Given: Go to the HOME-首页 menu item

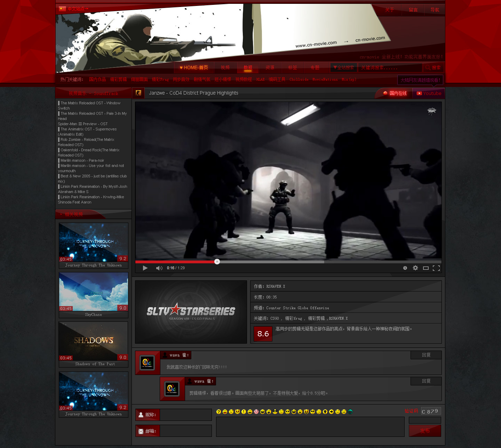Looking at the screenshot, I should click(x=194, y=67).
